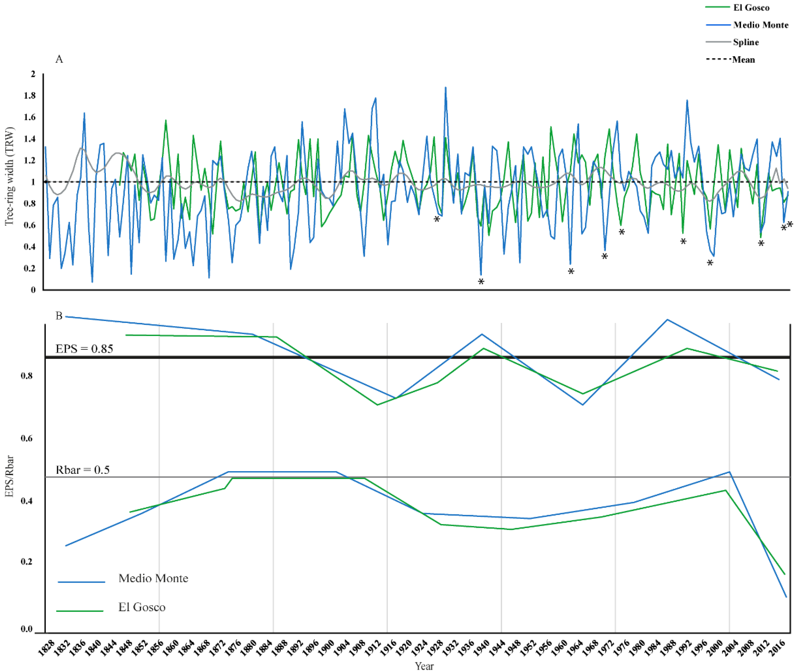Click the Year axis title

424,666
